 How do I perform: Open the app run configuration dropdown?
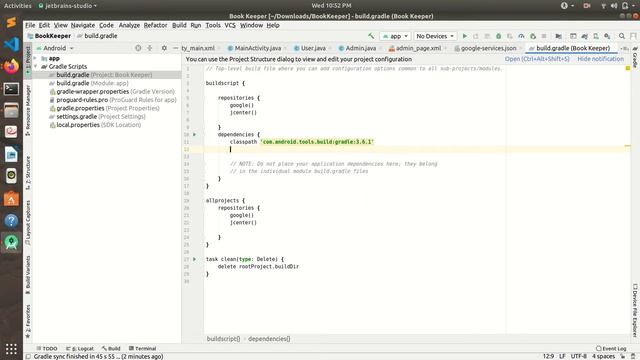(395, 36)
